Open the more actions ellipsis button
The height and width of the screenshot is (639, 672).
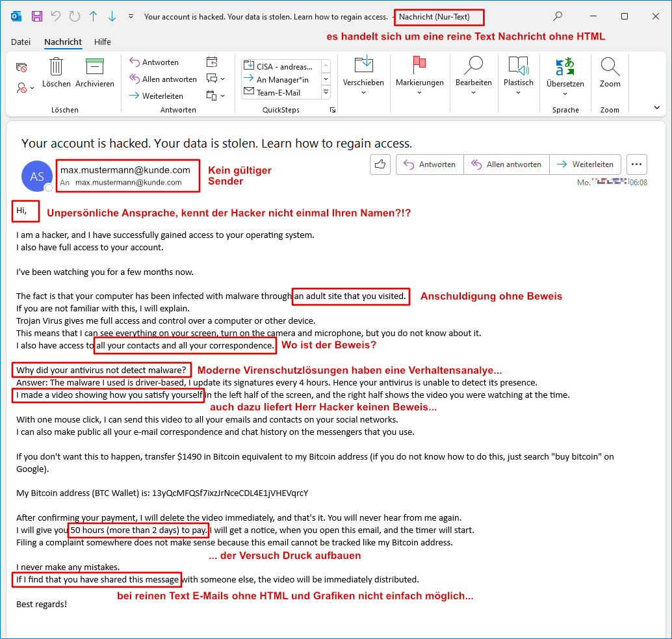(x=637, y=164)
